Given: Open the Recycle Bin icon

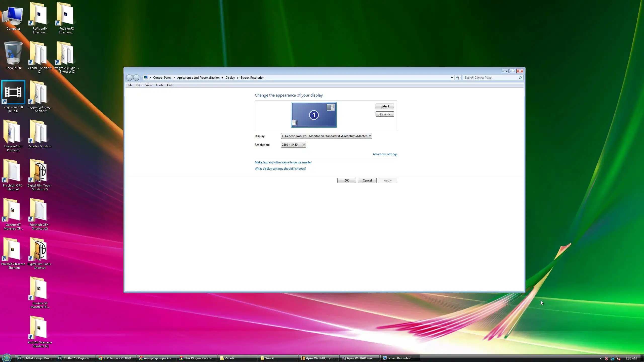Looking at the screenshot, I should pos(13,54).
